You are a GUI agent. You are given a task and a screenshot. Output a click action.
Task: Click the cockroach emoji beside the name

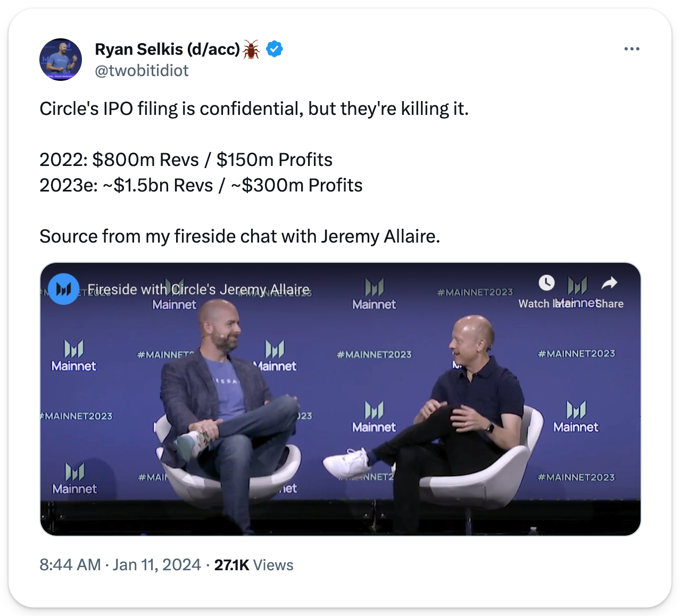pyautogui.click(x=251, y=49)
